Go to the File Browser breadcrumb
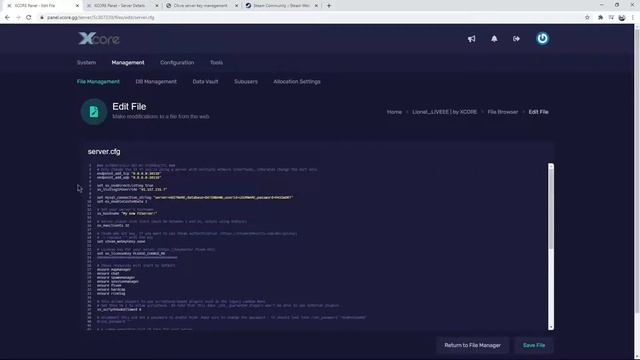The height and width of the screenshot is (360, 640). pyautogui.click(x=503, y=112)
